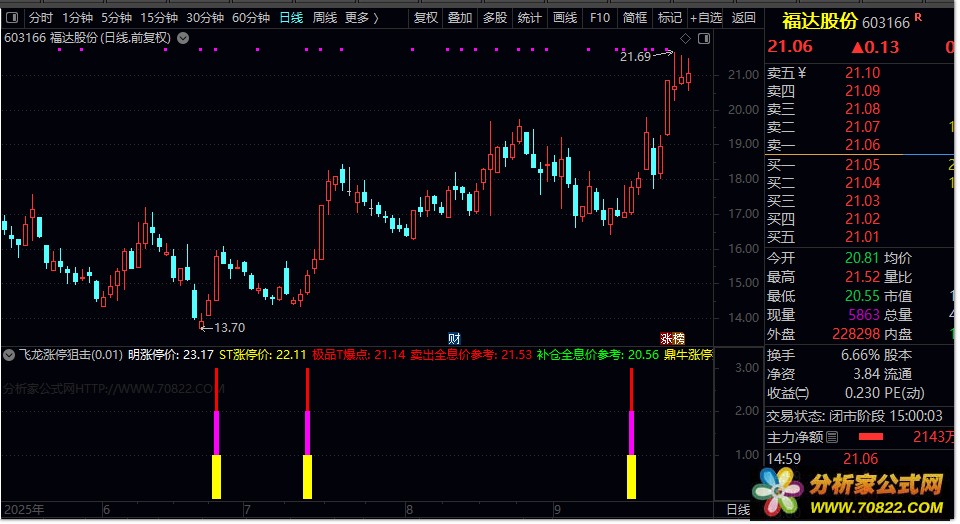960x524 pixels.
Task: Select the 15分钟 period tab
Action: [x=159, y=18]
